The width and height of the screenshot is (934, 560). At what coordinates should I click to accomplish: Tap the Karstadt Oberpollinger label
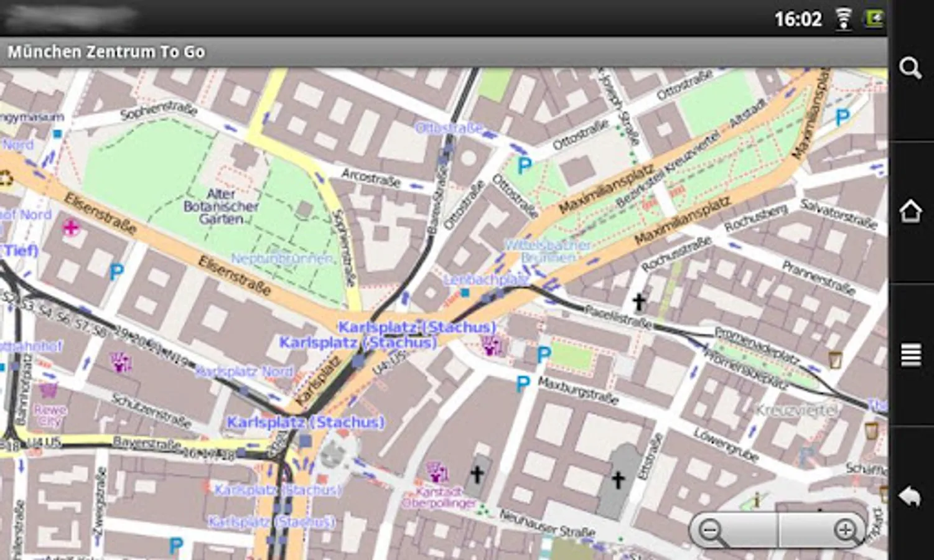coord(439,498)
